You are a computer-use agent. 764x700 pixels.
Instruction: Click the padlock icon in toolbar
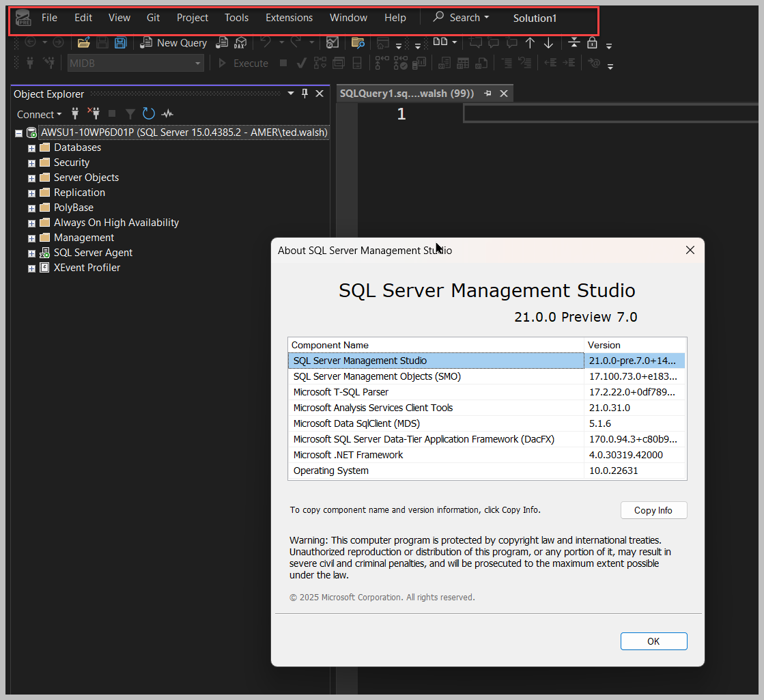[592, 42]
